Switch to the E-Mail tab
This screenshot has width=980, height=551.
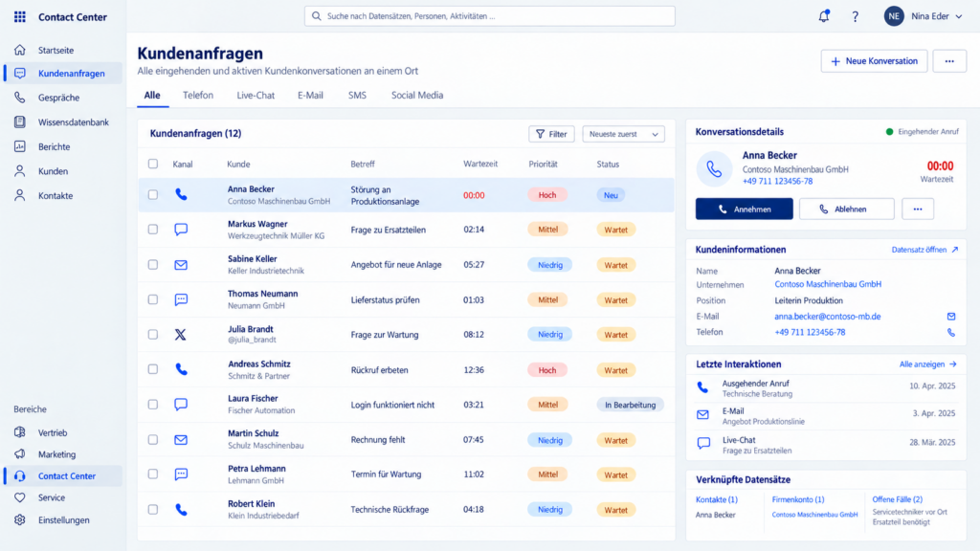pos(310,95)
